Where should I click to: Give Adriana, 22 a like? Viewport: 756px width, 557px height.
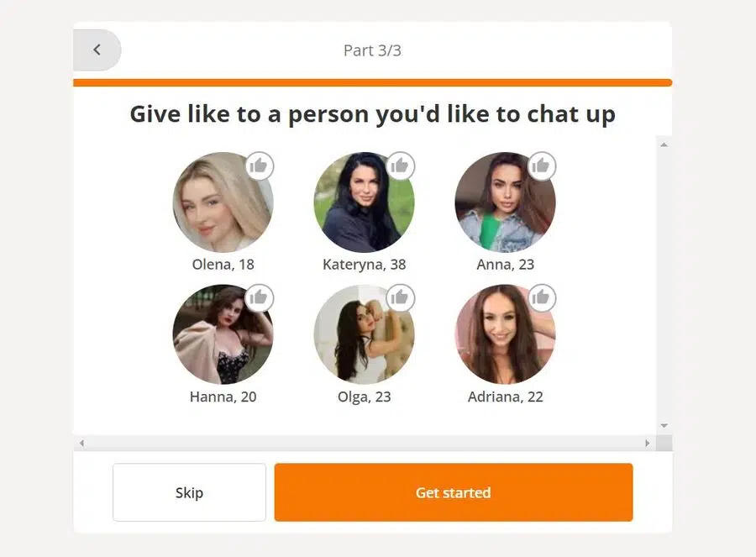pos(542,297)
